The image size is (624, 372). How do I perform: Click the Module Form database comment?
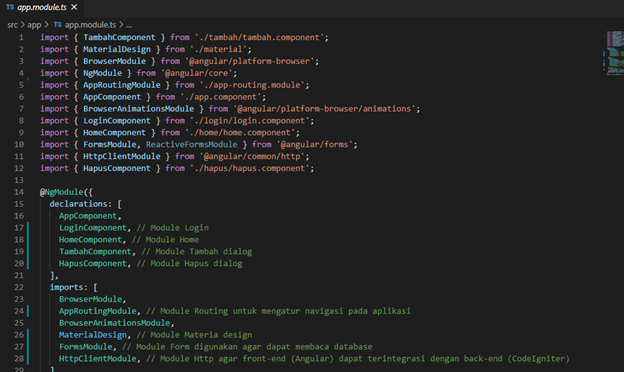pos(247,347)
